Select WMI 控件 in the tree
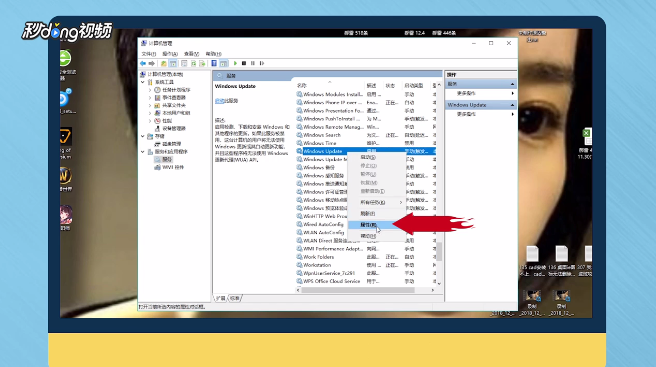Screen dimensions: 656x367 pyautogui.click(x=172, y=167)
